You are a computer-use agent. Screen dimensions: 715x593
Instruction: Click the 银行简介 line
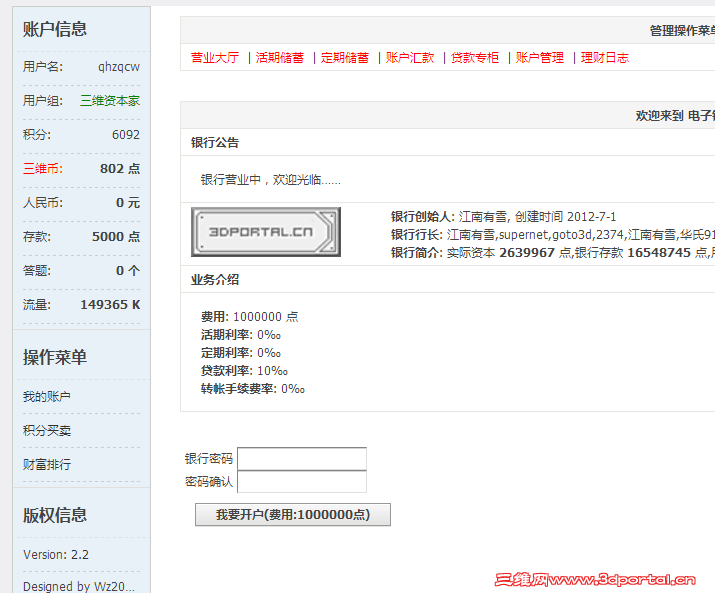[x=553, y=252]
